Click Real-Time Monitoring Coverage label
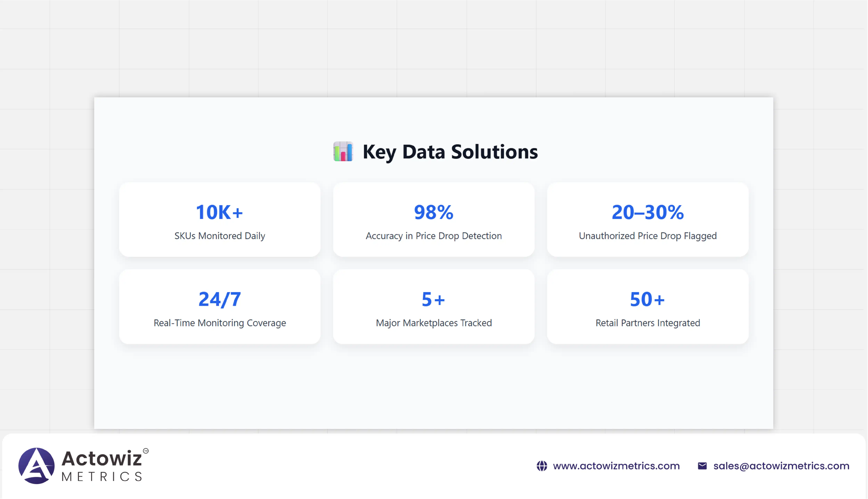 tap(220, 323)
